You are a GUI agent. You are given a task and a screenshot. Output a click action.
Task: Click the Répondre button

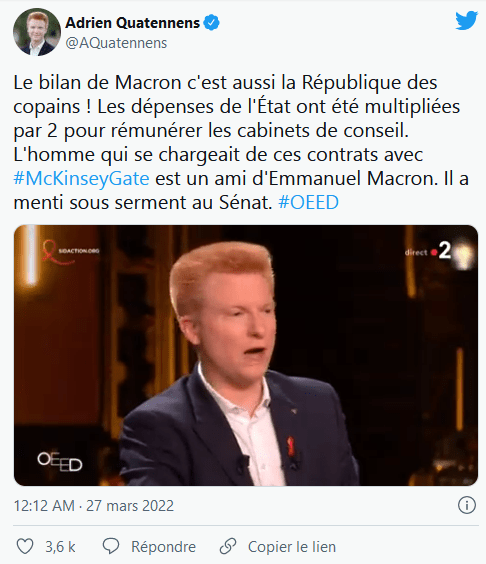point(163,547)
